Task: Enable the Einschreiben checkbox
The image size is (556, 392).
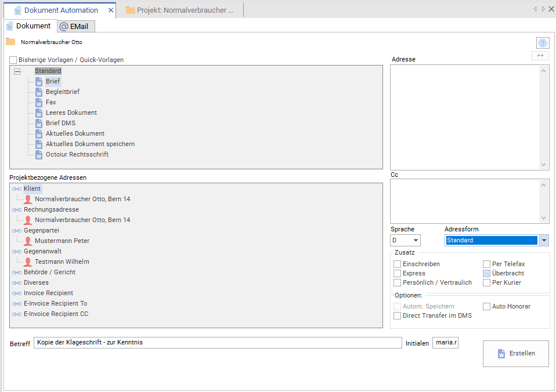Action: (x=398, y=264)
